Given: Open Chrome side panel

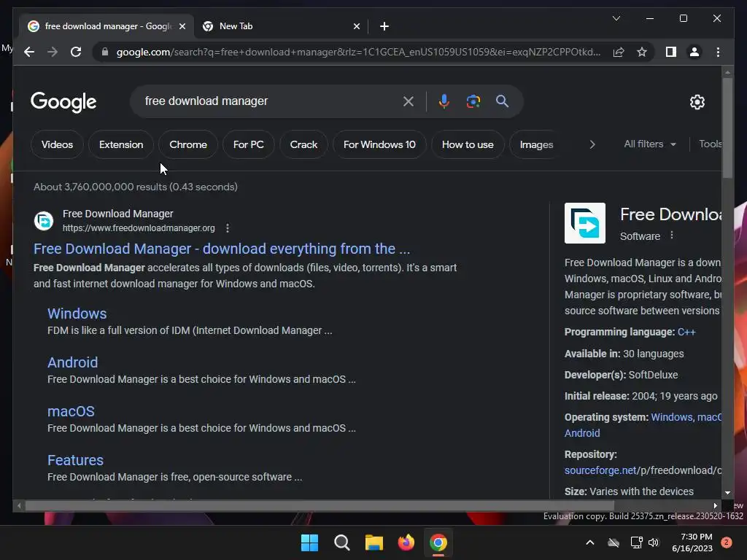Looking at the screenshot, I should (671, 52).
